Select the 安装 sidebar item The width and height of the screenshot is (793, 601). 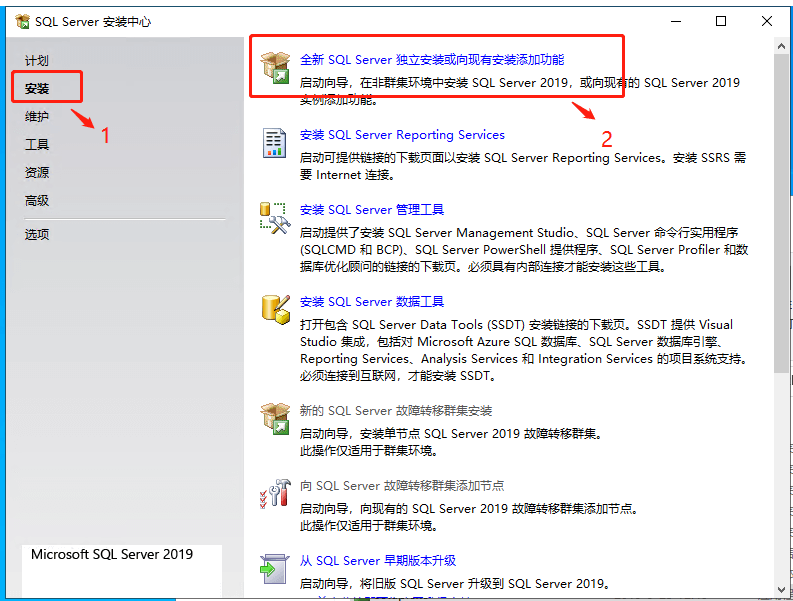pos(37,89)
